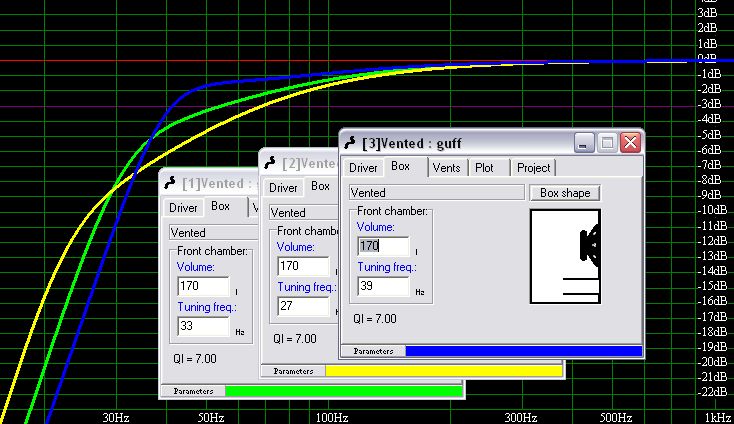Image resolution: width=734 pixels, height=424 pixels.
Task: Click the Vented box type field in window [3]
Action: pyautogui.click(x=437, y=193)
